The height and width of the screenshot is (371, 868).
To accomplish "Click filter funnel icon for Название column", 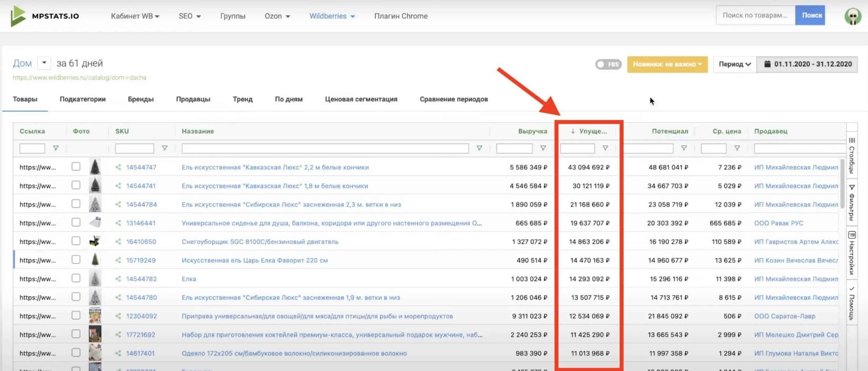I will click(x=479, y=148).
